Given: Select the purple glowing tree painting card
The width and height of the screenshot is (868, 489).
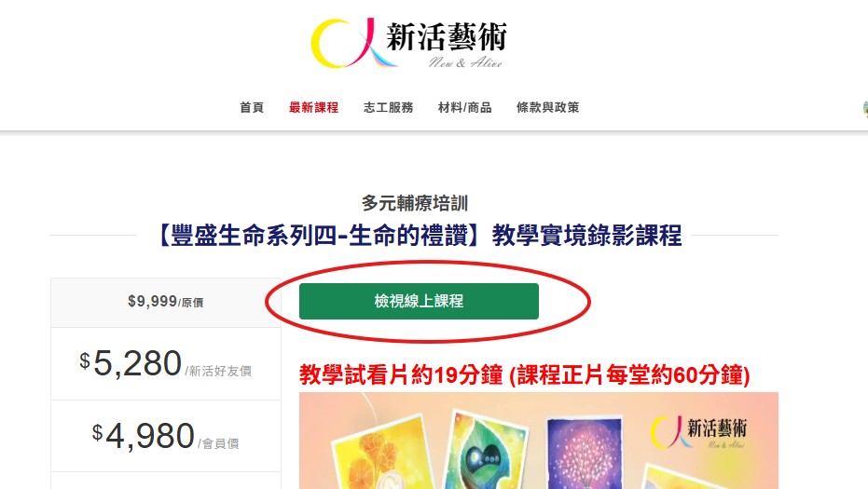Looking at the screenshot, I should 584,454.
